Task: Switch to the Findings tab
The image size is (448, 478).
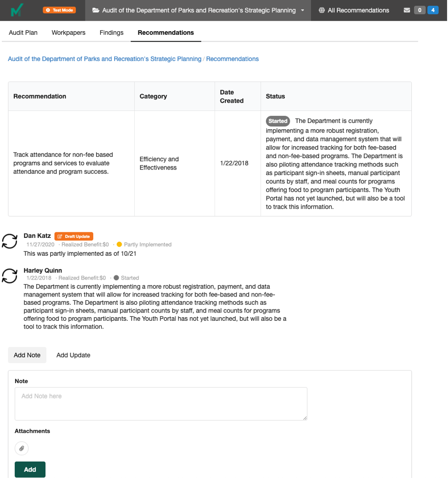Action: tap(111, 33)
